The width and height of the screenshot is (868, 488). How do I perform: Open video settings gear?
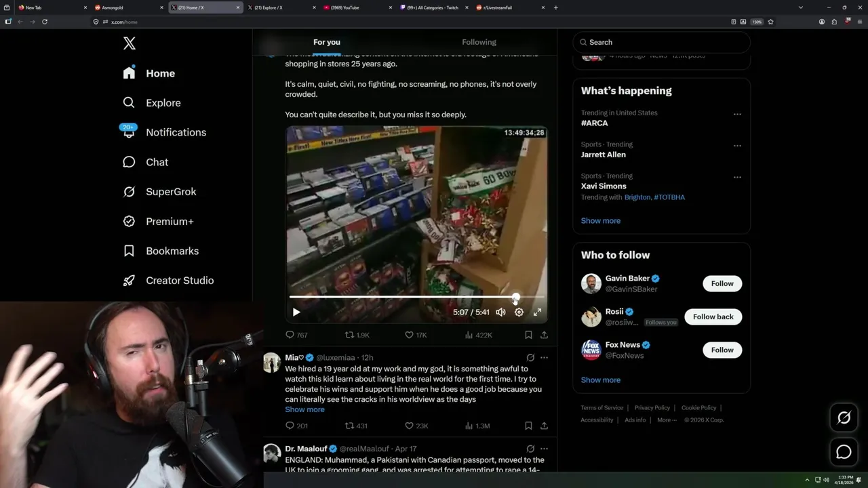pyautogui.click(x=519, y=312)
